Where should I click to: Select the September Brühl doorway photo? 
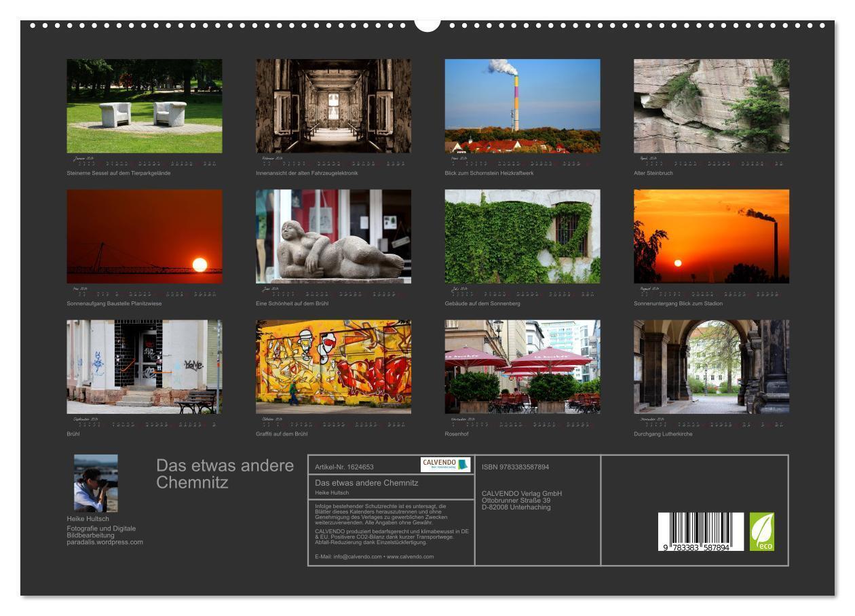[145, 367]
